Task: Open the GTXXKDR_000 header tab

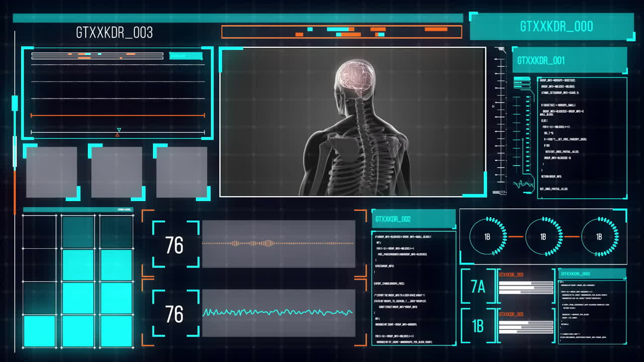Action: click(x=551, y=27)
